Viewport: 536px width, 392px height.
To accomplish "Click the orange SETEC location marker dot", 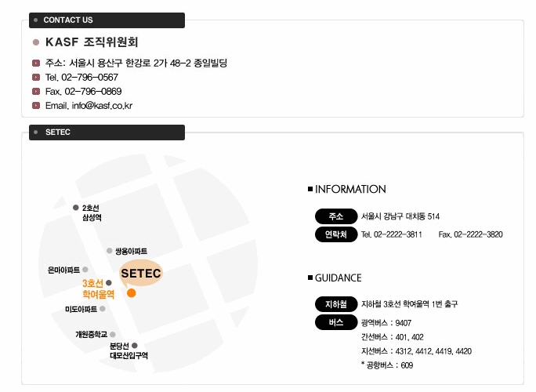I will (x=132, y=293).
